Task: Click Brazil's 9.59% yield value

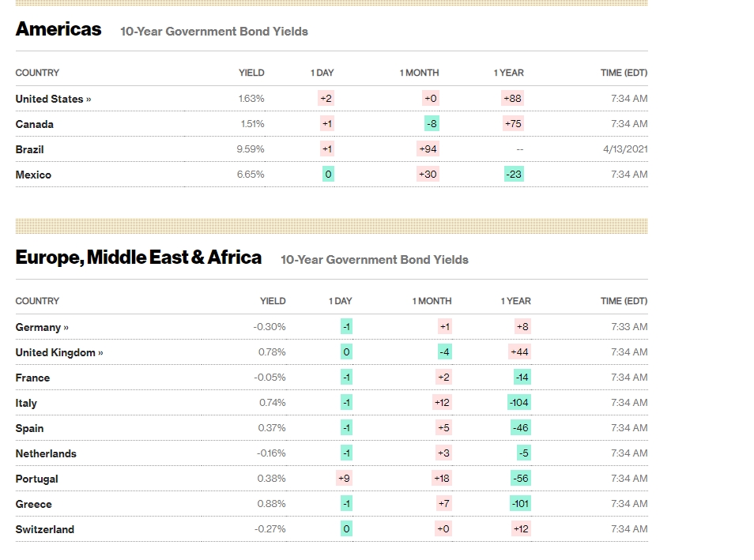Action: 251,149
